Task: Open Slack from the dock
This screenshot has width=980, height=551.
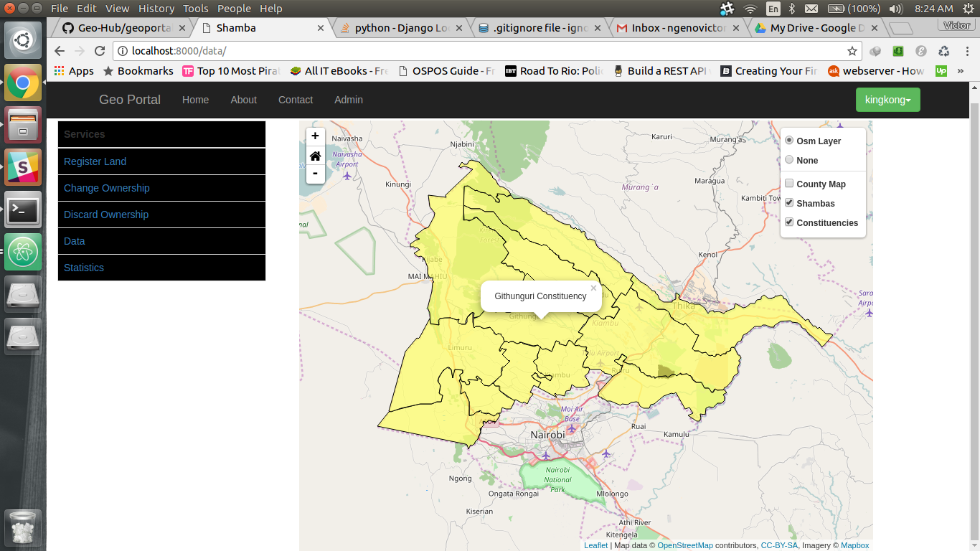Action: (x=23, y=167)
